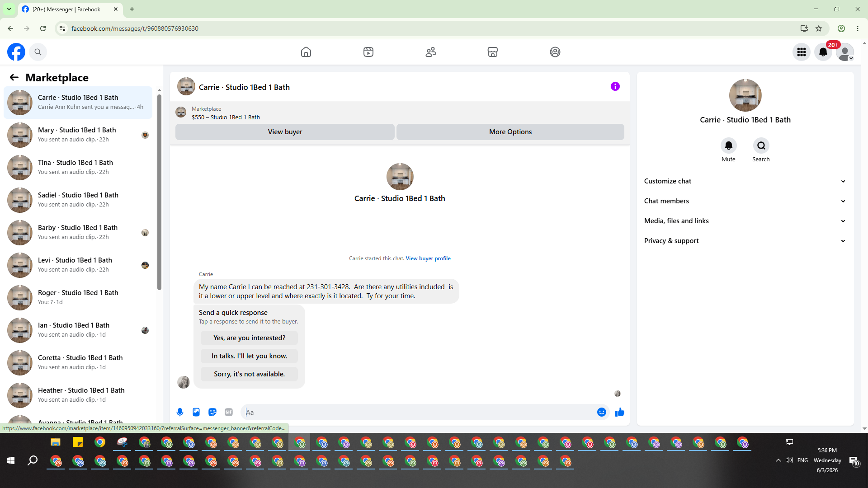Expand Chat members section
The height and width of the screenshot is (488, 868).
point(745,201)
